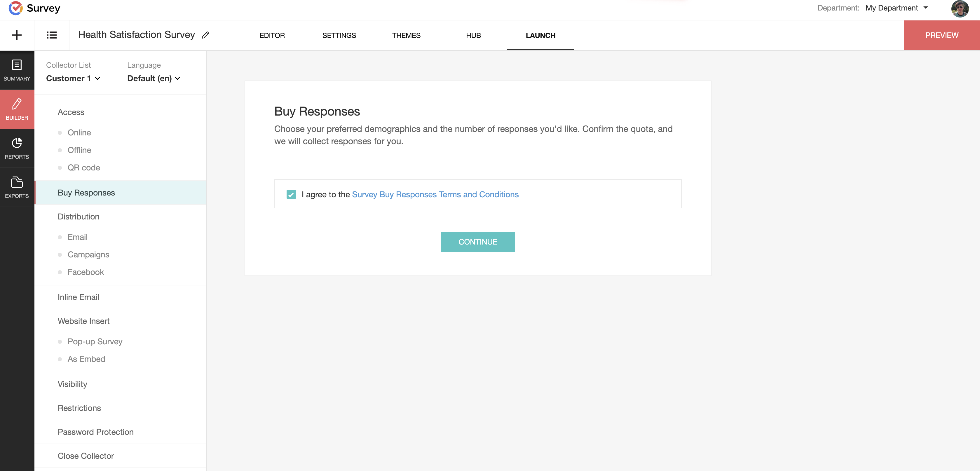
Task: Open the Reports sidebar icon
Action: pos(17,148)
